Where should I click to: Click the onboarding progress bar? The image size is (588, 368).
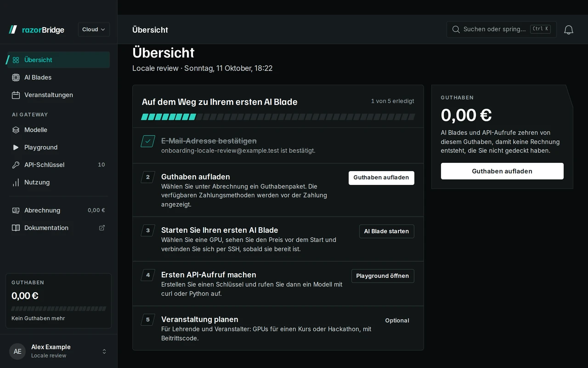coord(278,117)
